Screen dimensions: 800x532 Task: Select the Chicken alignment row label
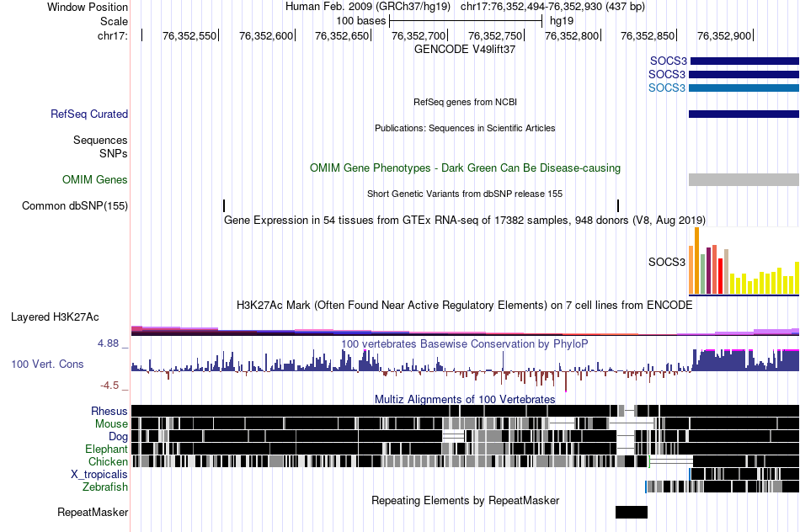pos(108,461)
